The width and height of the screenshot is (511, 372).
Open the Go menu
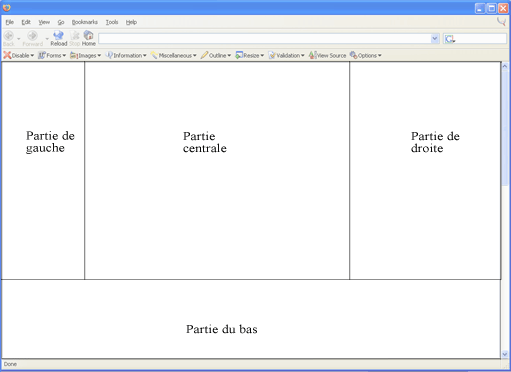click(x=61, y=22)
